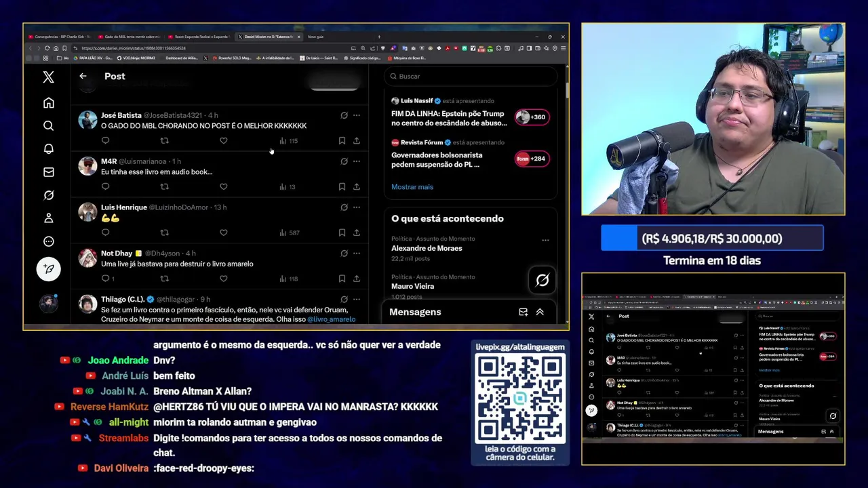Repost José Batista's post
868x488 pixels.
(x=164, y=141)
